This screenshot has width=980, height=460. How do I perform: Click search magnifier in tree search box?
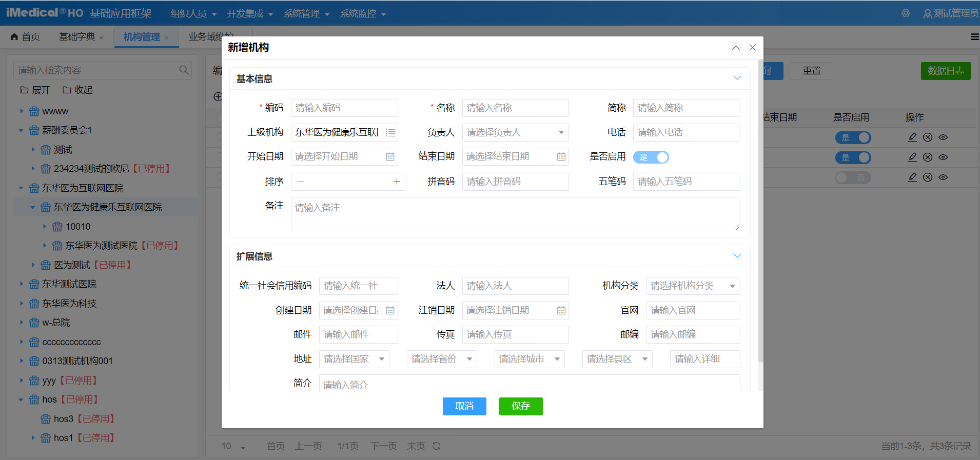[x=184, y=70]
